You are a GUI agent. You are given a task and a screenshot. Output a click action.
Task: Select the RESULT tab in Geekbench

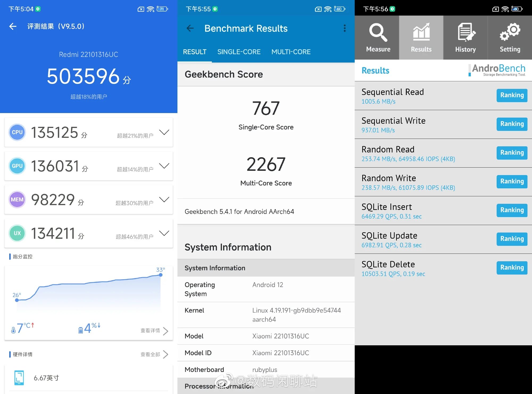pos(194,52)
